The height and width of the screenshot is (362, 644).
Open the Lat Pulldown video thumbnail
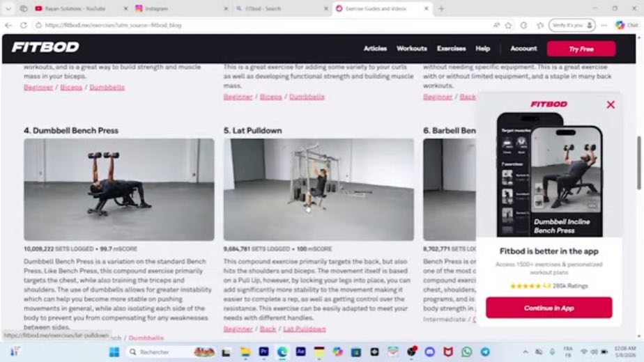point(319,189)
